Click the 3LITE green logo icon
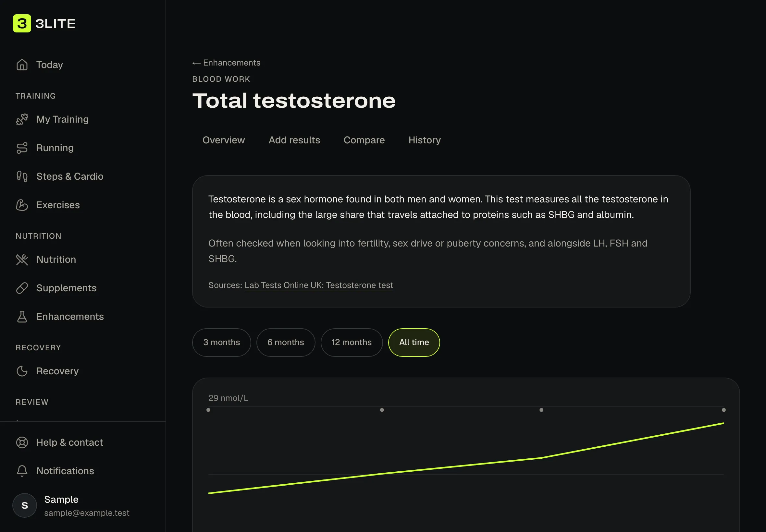 22,23
